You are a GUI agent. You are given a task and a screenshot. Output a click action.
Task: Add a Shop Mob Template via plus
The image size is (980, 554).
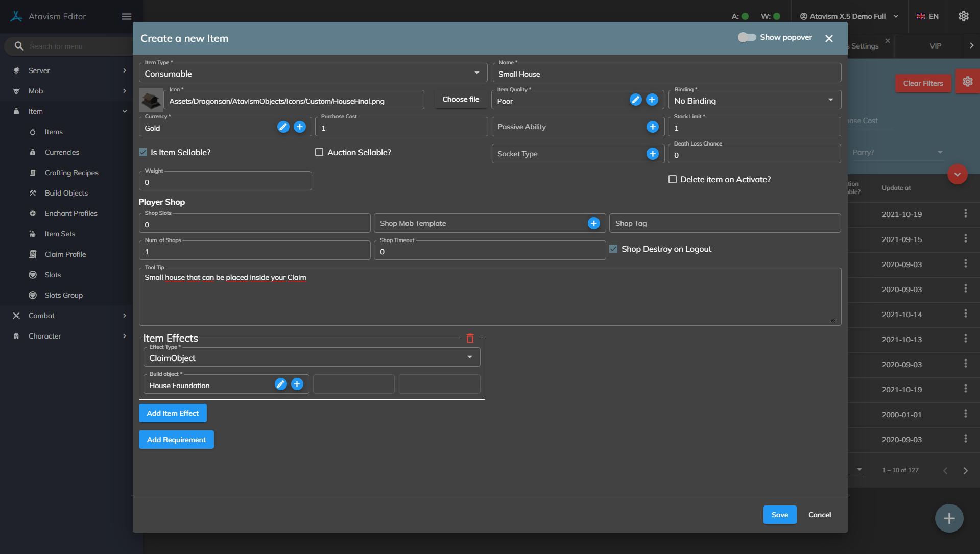pyautogui.click(x=593, y=224)
